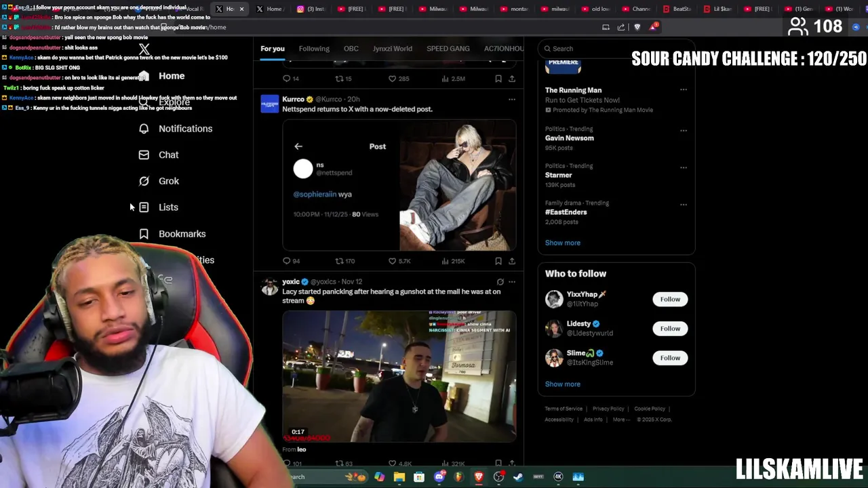Like the top post with 285 likes
Viewport: 868px width, 488px height.
(x=398, y=79)
